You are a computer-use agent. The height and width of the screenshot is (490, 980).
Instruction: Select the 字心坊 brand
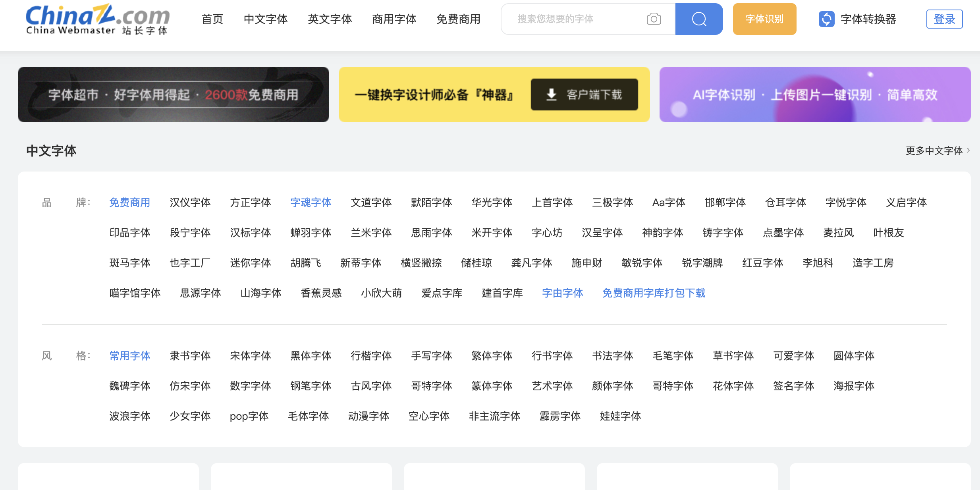pos(547,233)
